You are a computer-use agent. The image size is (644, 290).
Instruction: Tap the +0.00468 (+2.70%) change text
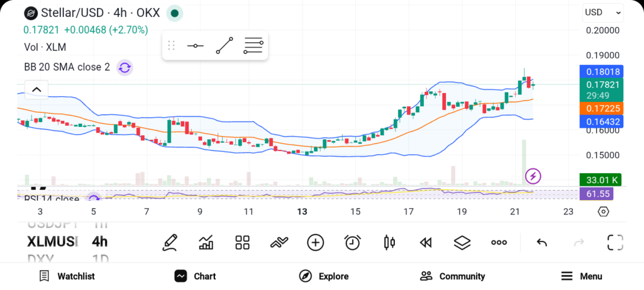point(106,30)
